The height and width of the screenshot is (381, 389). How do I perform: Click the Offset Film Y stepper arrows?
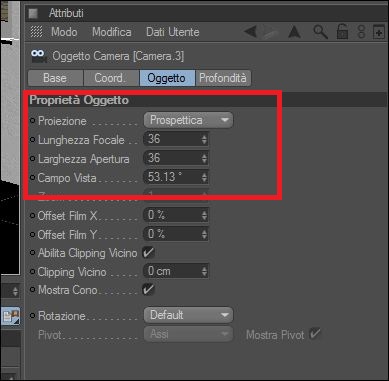(204, 235)
